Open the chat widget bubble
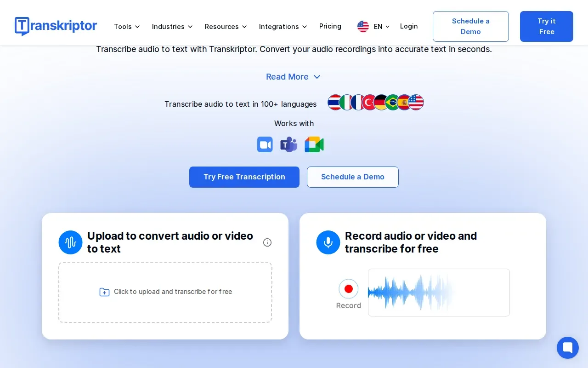This screenshot has height=368, width=588. (568, 348)
